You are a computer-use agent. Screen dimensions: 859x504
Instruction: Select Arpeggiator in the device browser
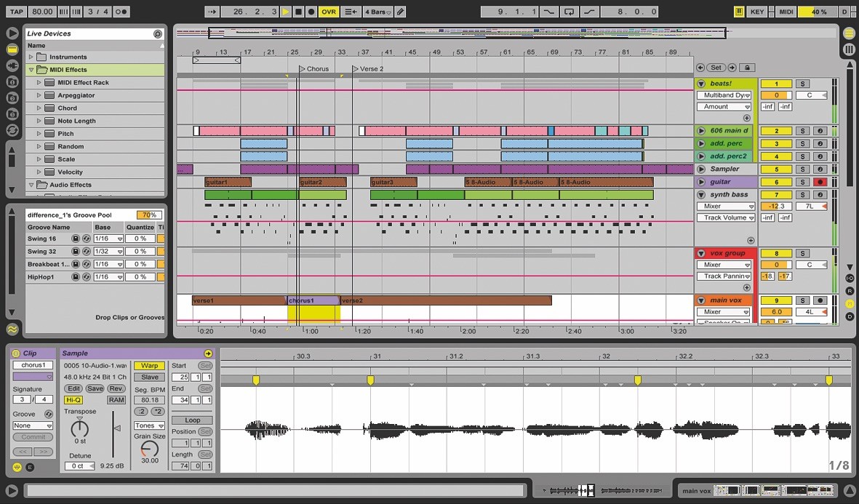click(x=76, y=95)
